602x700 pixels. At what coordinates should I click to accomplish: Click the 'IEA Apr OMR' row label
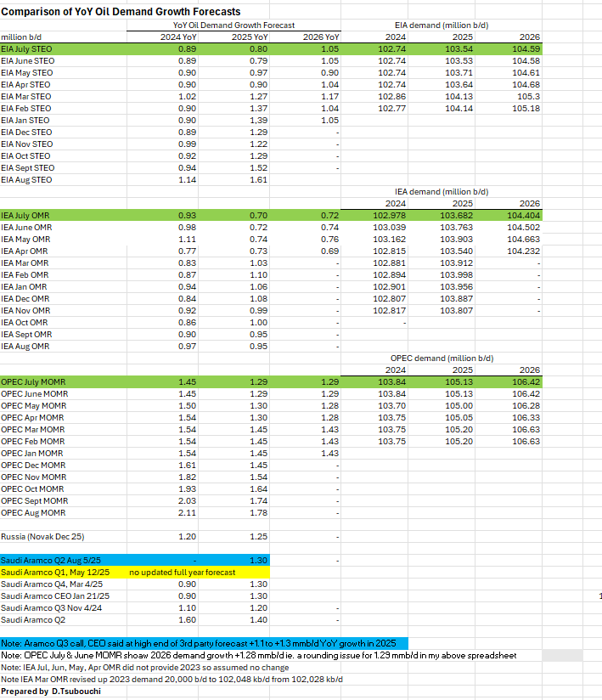tap(24, 251)
